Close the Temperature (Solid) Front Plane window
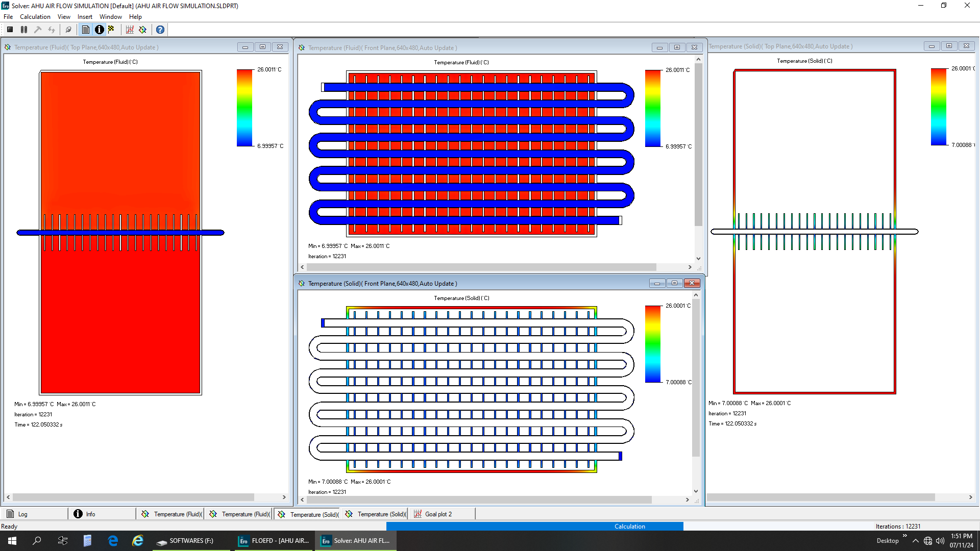The image size is (980, 551). tap(692, 283)
